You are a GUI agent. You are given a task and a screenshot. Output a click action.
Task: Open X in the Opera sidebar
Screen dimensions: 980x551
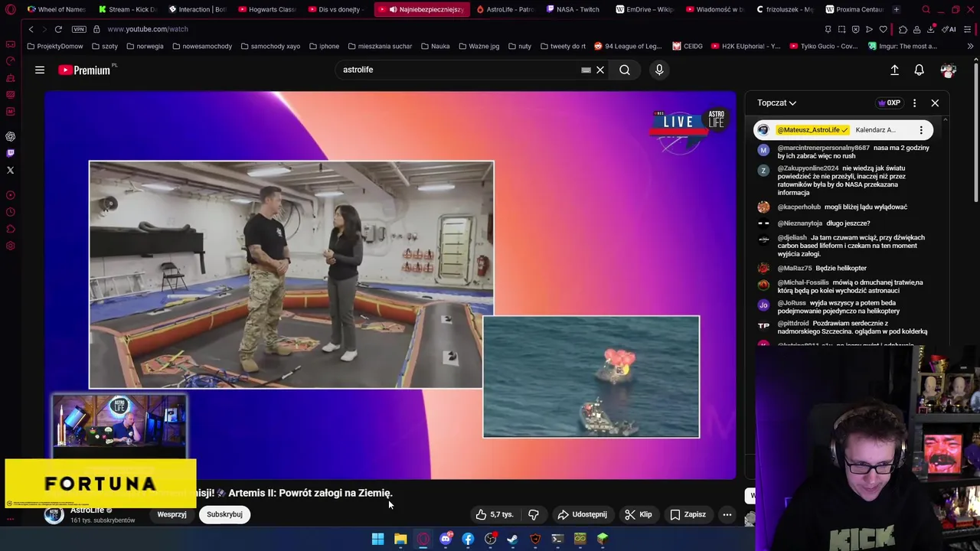tap(11, 170)
